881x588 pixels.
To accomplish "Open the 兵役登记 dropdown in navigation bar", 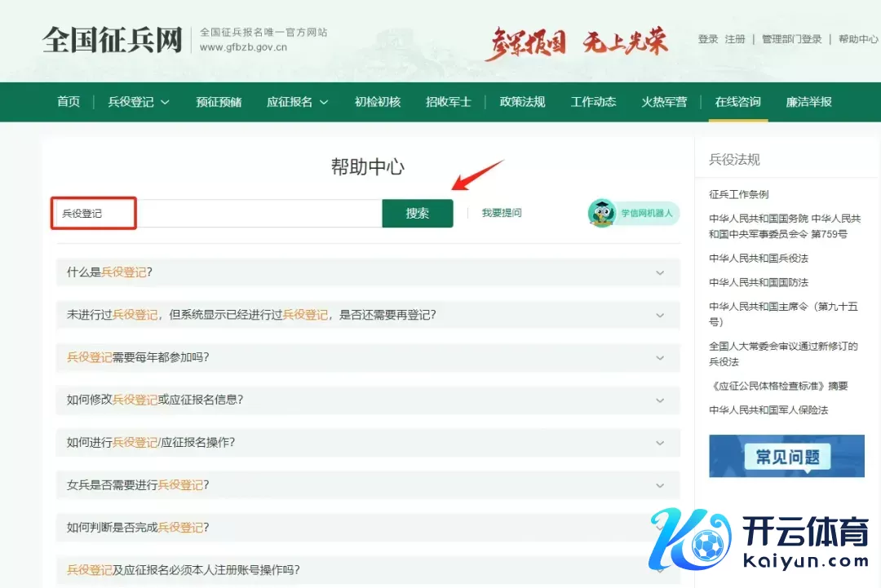I will pyautogui.click(x=139, y=102).
